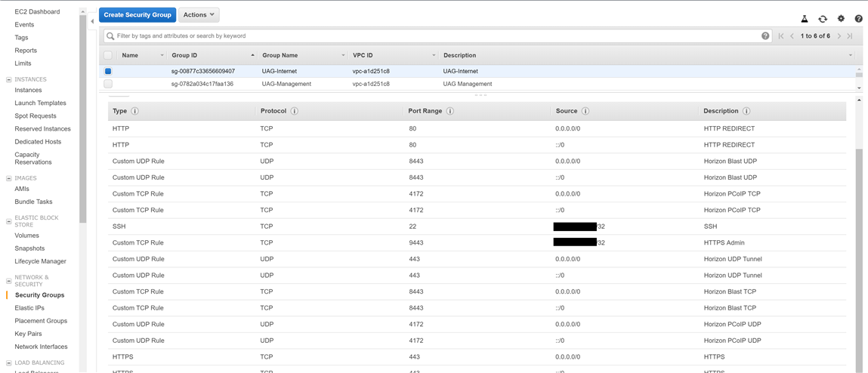Open the experiments flask icon
868x373 pixels.
[805, 18]
